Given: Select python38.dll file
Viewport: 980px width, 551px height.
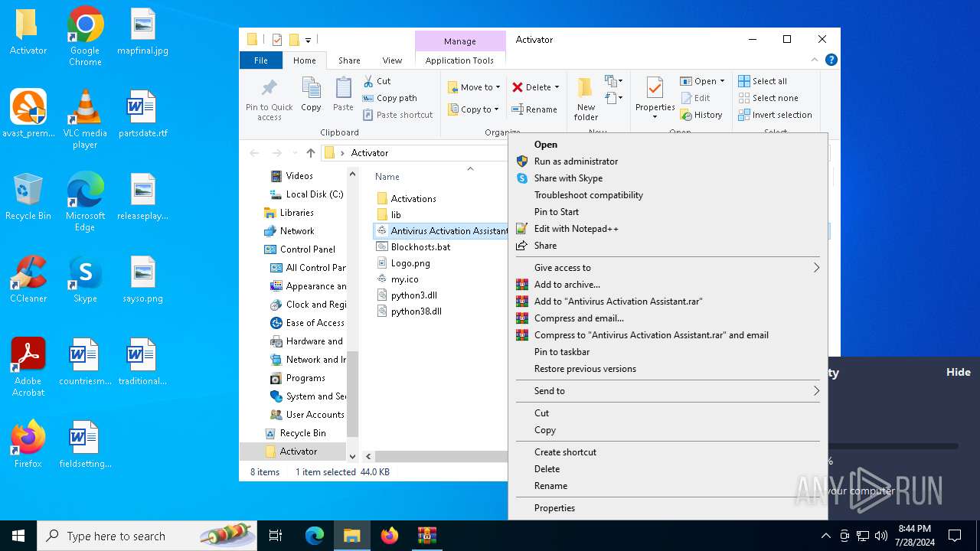Looking at the screenshot, I should (x=416, y=311).
